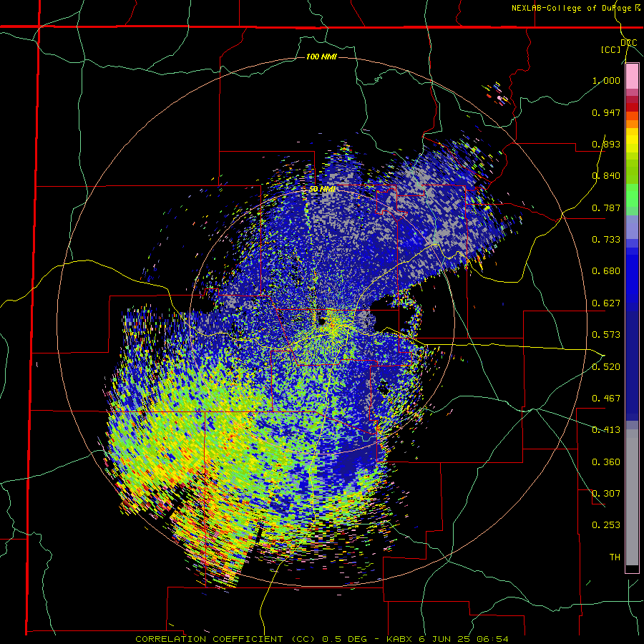Screen dimensions: 644x644
Task: Click the 0.893 legend value
Action: click(x=606, y=144)
